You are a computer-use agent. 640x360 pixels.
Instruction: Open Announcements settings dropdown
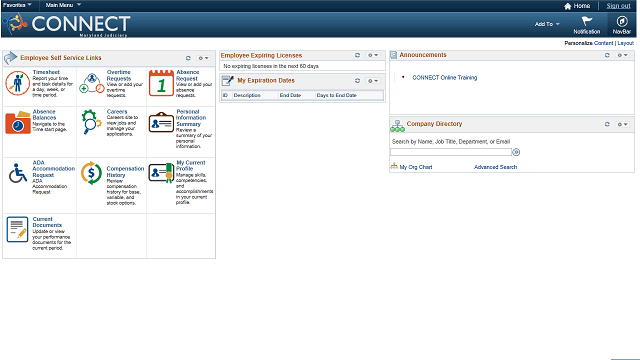coord(622,55)
